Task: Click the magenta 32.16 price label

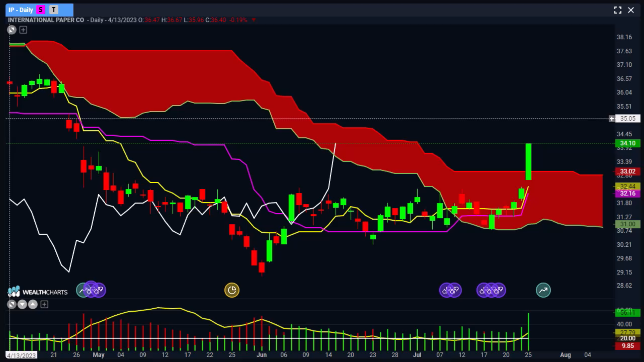Action: (628, 193)
